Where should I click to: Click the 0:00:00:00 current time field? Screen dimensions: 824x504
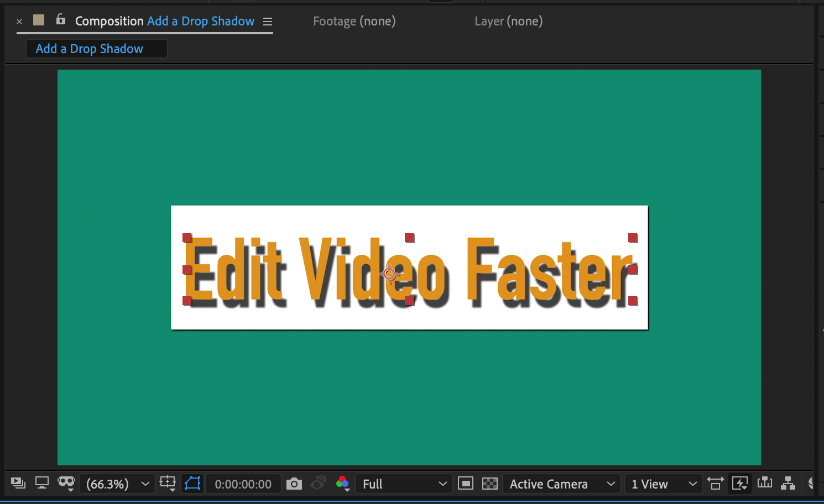pyautogui.click(x=243, y=484)
